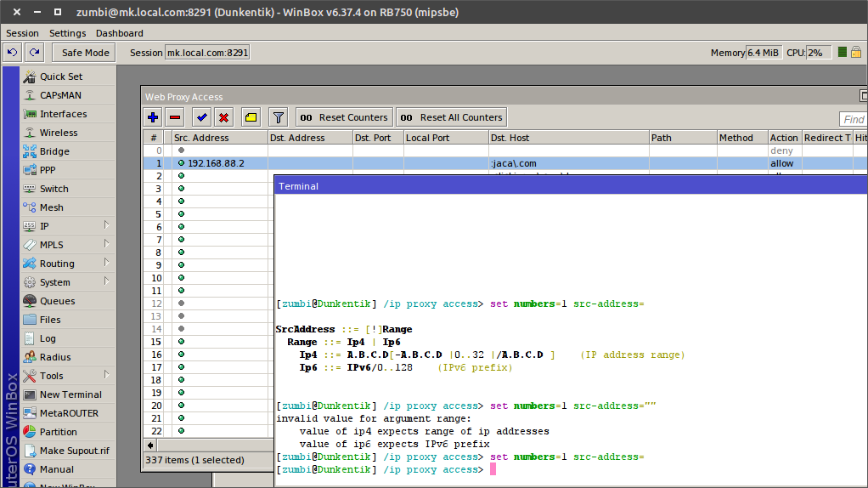Image resolution: width=868 pixels, height=488 pixels.
Task: Open the funnel Filter icon
Action: 278,117
